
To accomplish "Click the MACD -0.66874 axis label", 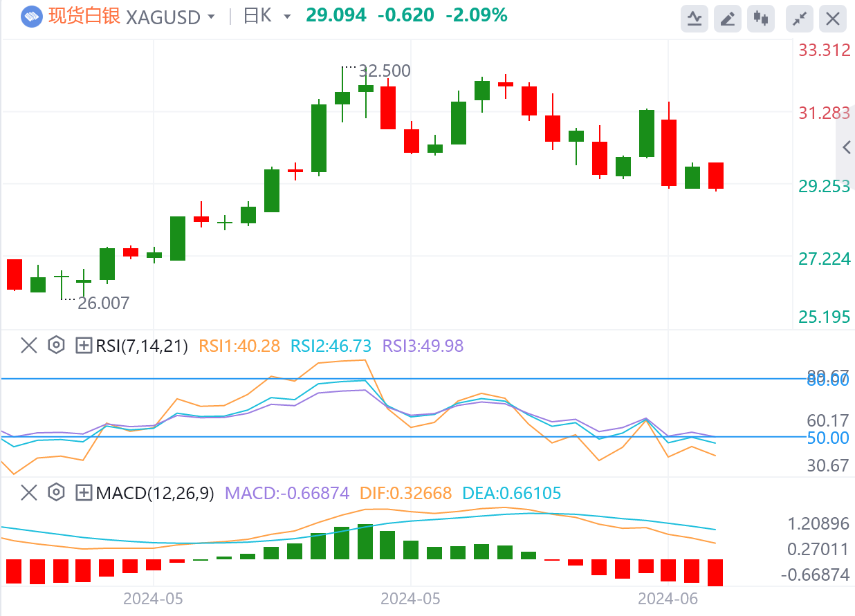I will (x=816, y=575).
